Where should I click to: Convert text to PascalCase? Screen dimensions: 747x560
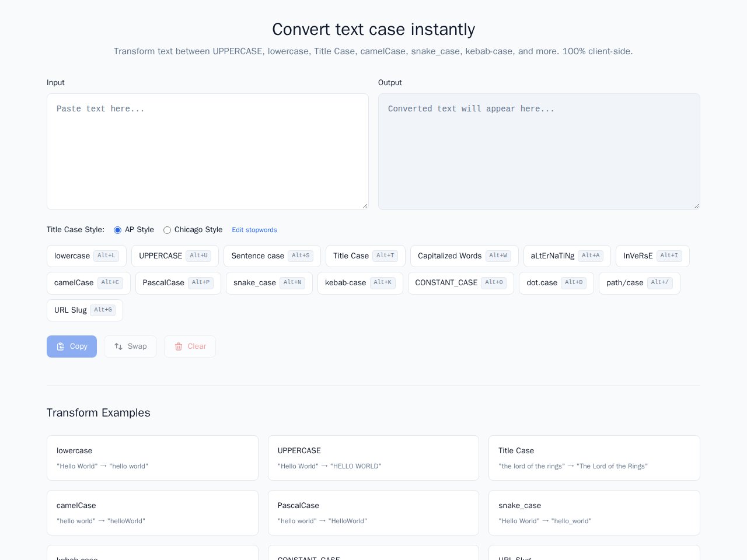click(x=178, y=283)
